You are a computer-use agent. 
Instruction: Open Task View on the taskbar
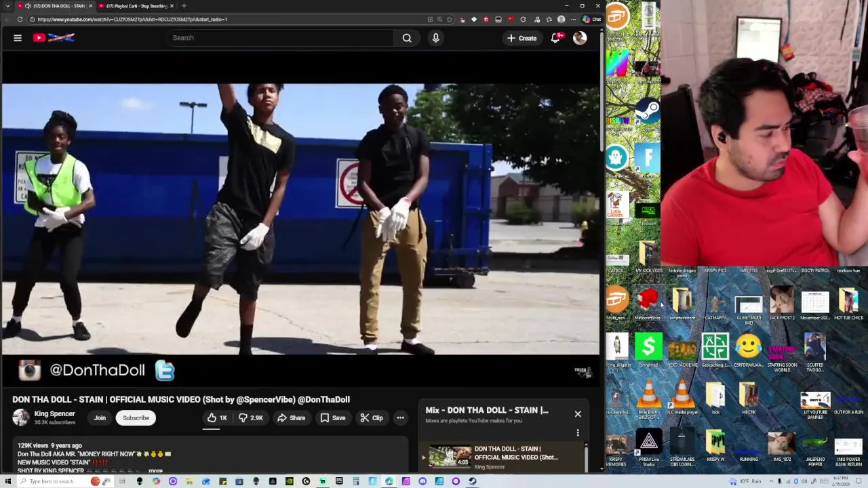tap(122, 481)
